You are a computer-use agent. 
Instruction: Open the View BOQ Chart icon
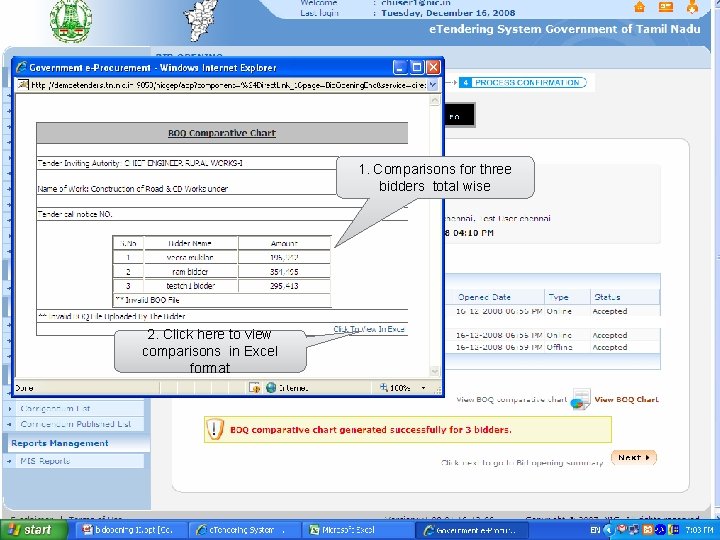pos(580,399)
